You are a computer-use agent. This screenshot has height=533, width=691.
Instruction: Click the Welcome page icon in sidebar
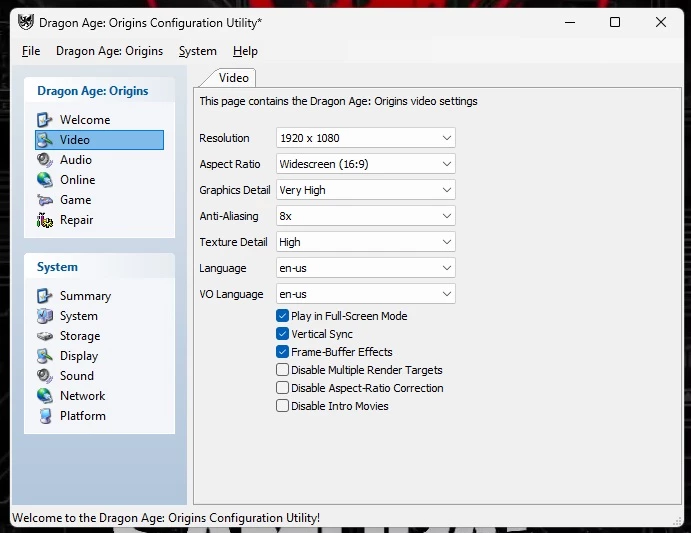(45, 119)
